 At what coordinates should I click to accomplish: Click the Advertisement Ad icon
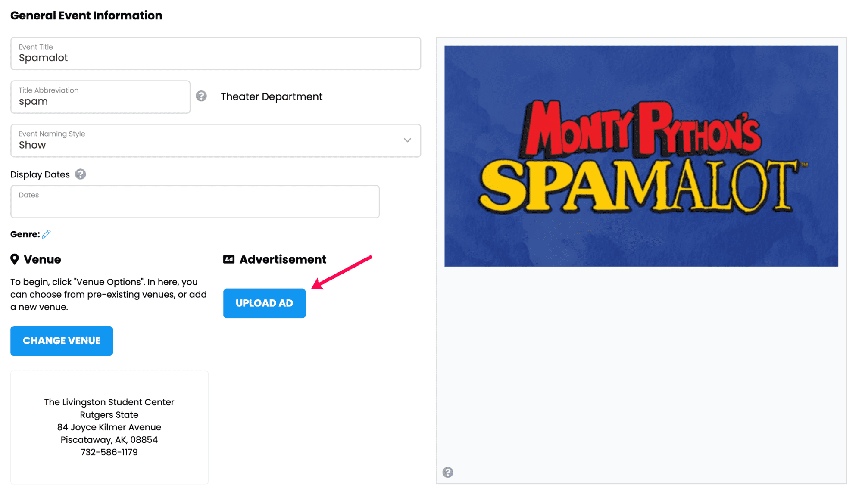point(229,259)
